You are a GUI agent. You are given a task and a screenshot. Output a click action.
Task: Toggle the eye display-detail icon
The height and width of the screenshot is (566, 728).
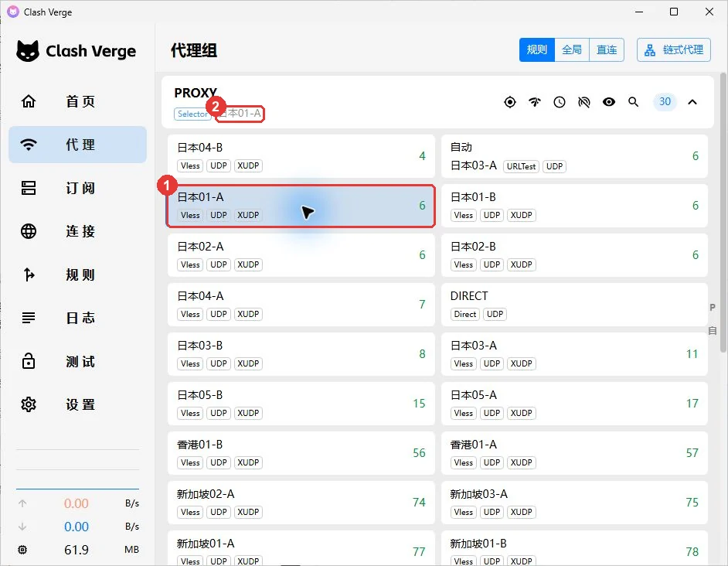(x=609, y=102)
